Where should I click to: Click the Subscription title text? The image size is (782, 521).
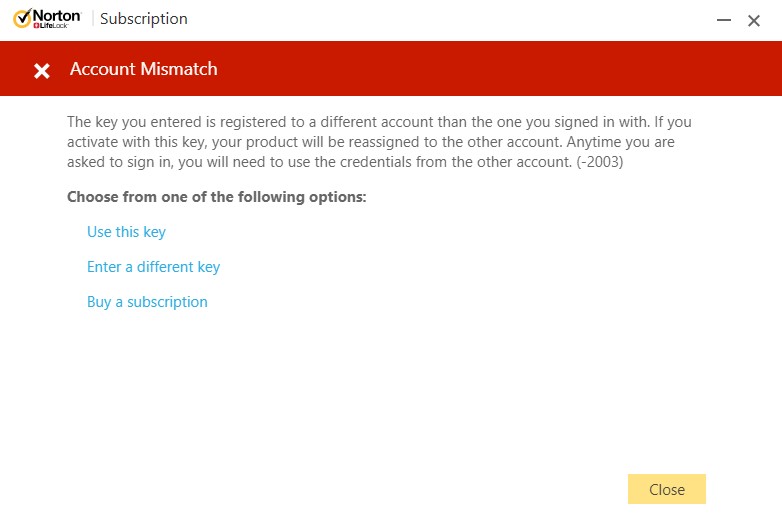(x=144, y=18)
